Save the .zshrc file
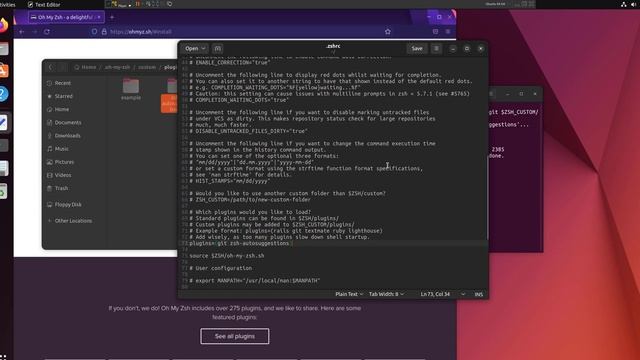Image resolution: width=640 pixels, height=360 pixels. coord(417,49)
